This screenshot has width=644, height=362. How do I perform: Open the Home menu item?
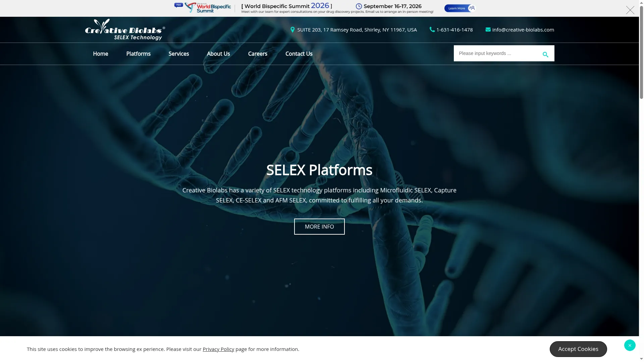point(101,54)
